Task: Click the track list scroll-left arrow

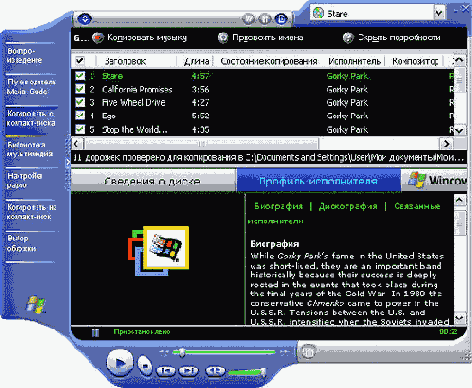Action: (x=76, y=144)
